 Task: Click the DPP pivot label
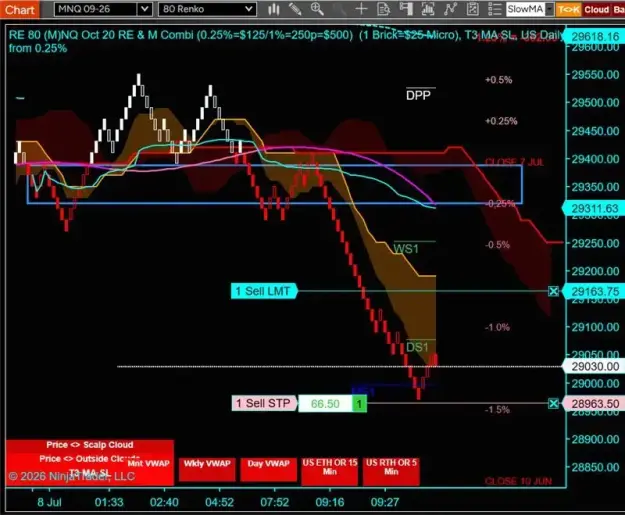[419, 95]
